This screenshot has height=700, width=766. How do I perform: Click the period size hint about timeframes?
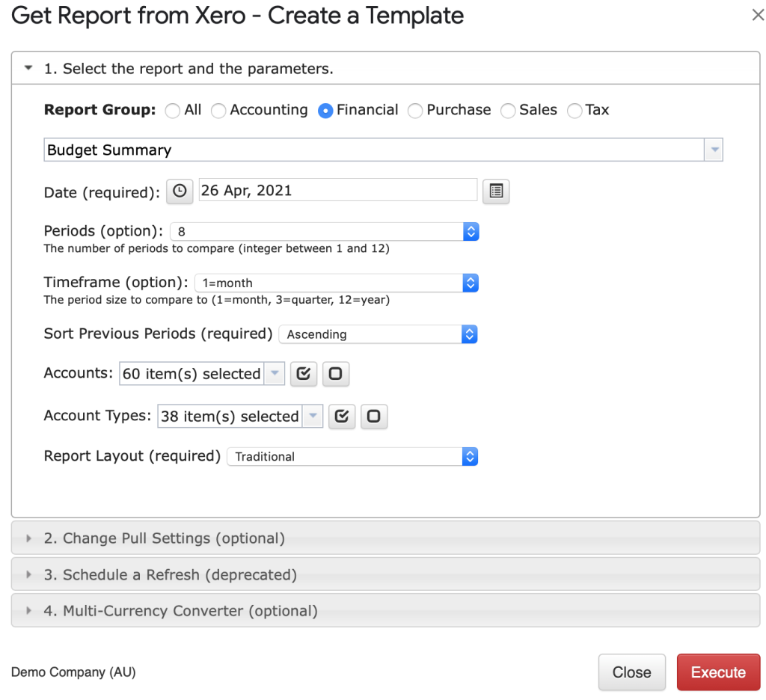[x=216, y=300]
